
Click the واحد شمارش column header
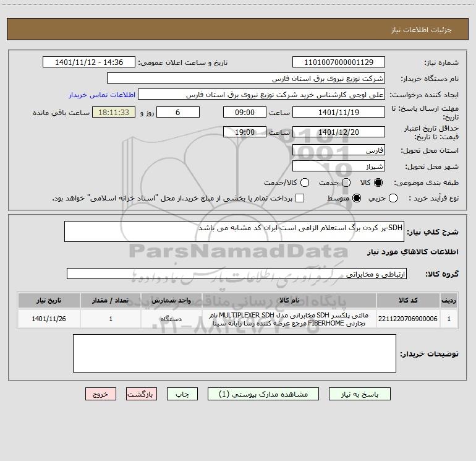(171, 300)
